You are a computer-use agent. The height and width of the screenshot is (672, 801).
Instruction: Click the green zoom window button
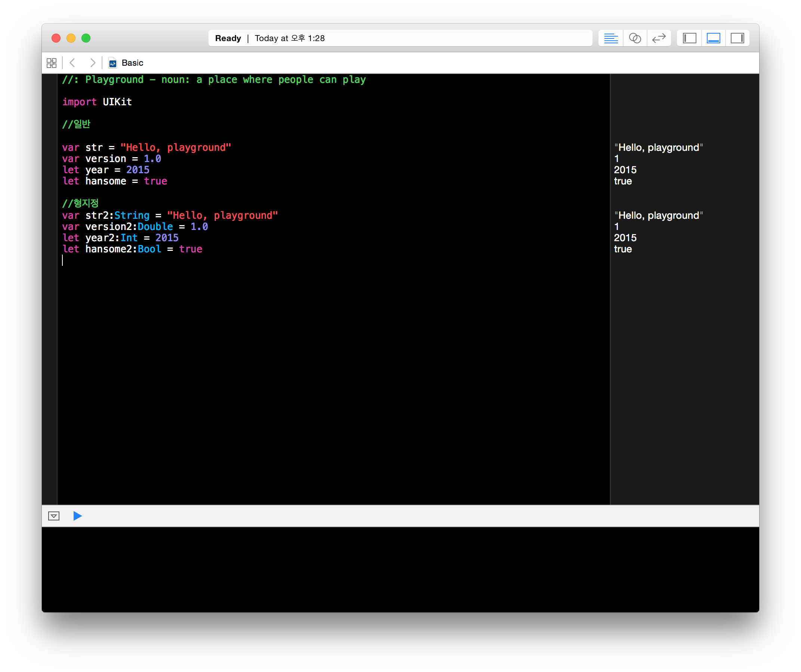[86, 38]
